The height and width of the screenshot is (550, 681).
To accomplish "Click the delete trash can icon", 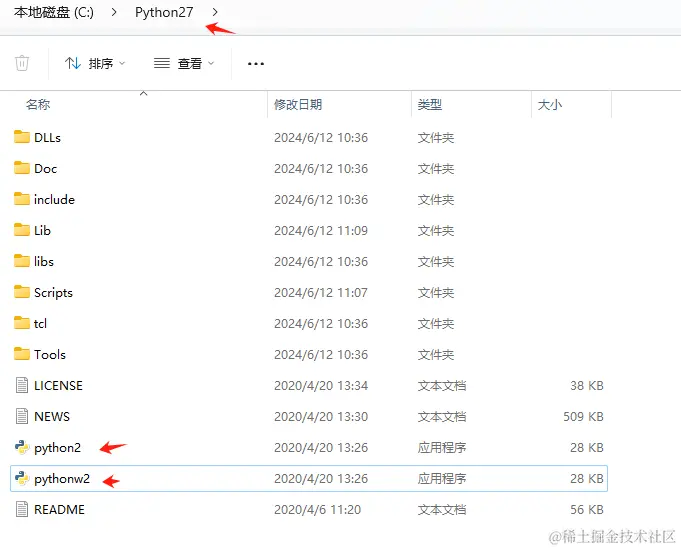I will [22, 63].
